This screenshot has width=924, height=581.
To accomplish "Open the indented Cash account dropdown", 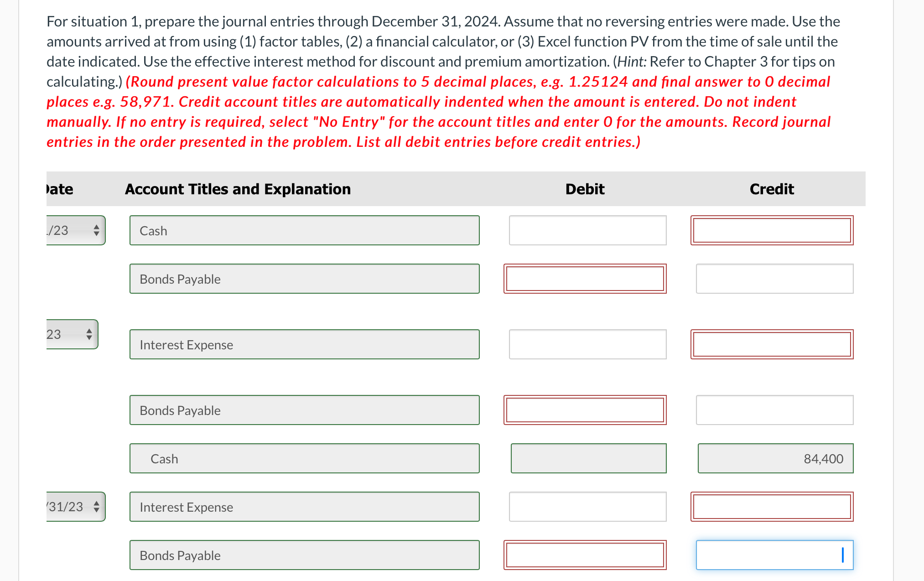I will (304, 458).
